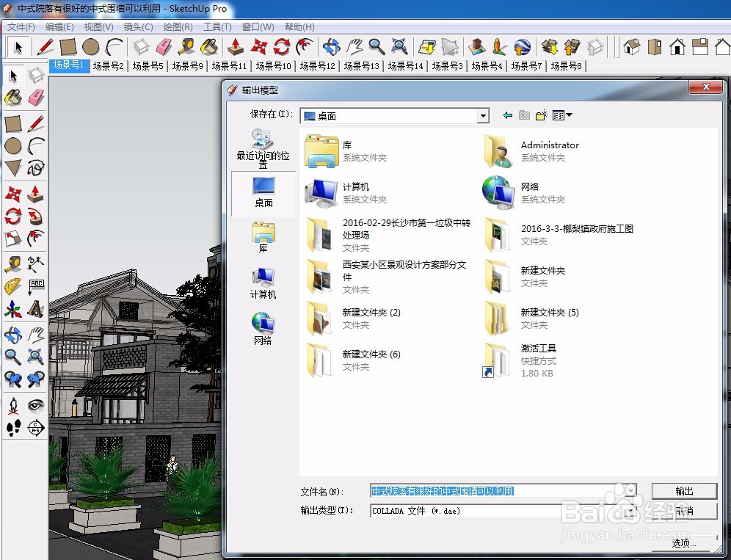Click the 选项... options button
This screenshot has width=731, height=560.
(683, 543)
